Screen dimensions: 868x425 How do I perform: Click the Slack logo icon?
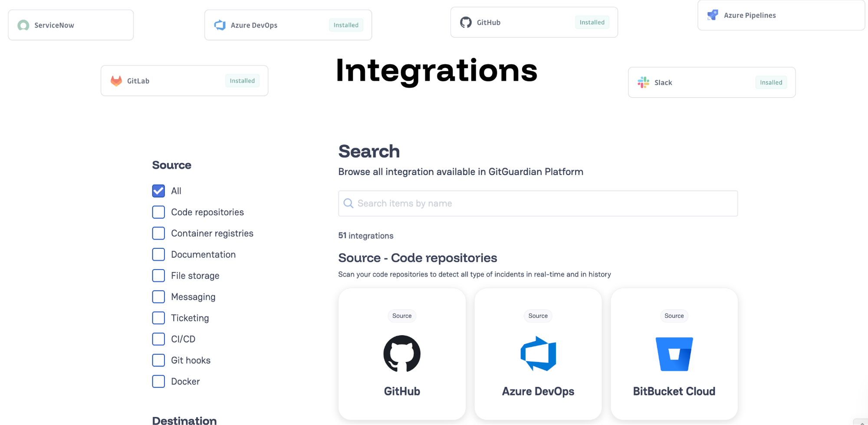(643, 82)
